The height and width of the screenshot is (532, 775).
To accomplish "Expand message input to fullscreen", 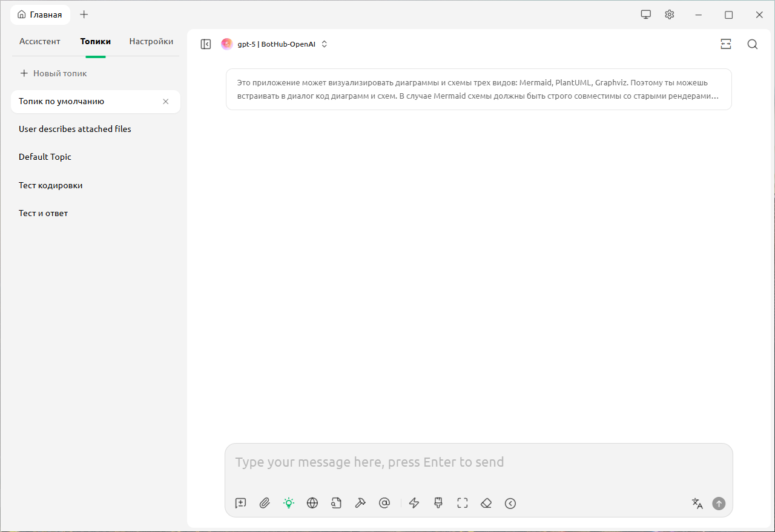I will pyautogui.click(x=462, y=503).
